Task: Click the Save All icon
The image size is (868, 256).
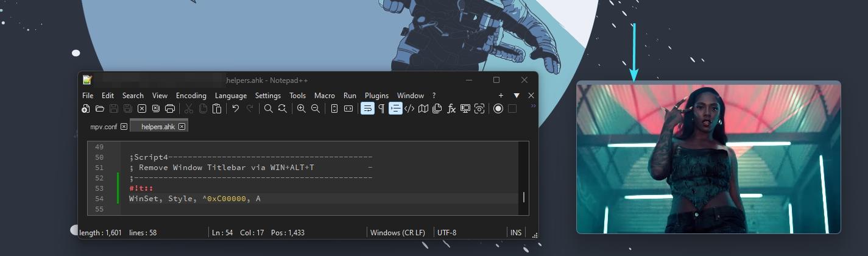Action: [128, 108]
